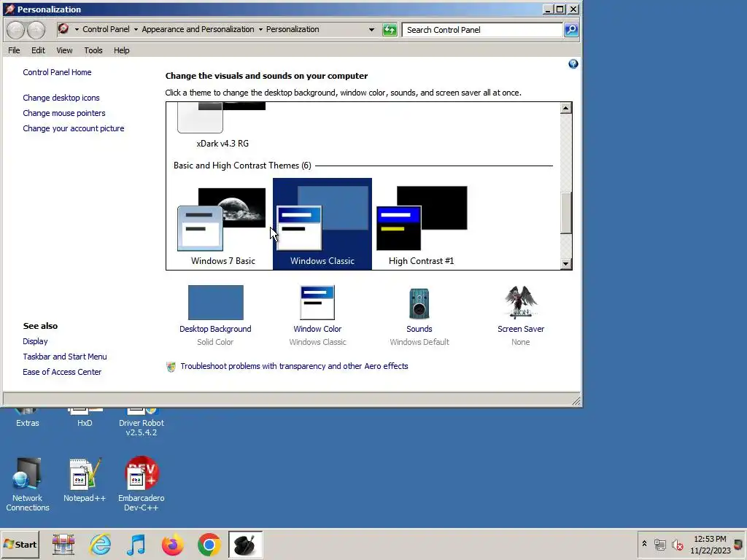The image size is (747, 560).
Task: Click the theme list scroll up arrow
Action: [565, 108]
